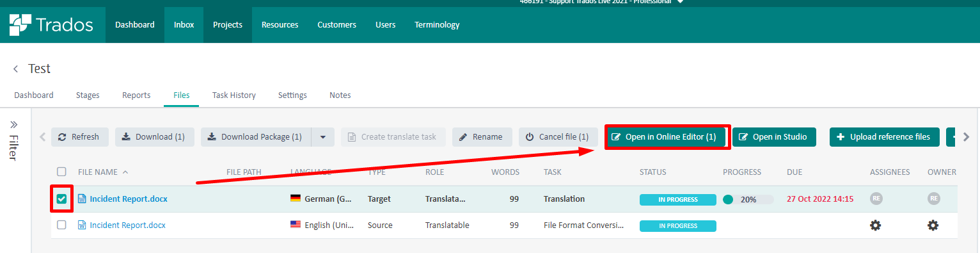Open account dropdown arrow at top
980x253 pixels.
(x=680, y=2)
